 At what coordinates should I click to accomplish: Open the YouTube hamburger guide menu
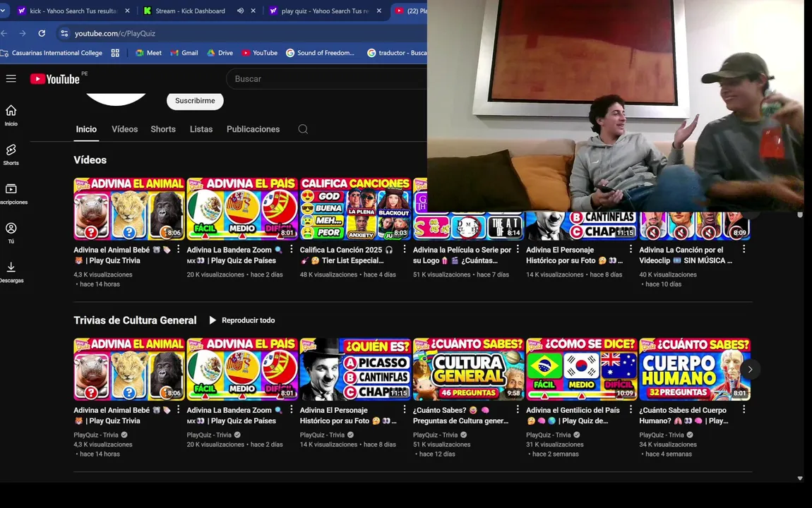click(x=11, y=78)
